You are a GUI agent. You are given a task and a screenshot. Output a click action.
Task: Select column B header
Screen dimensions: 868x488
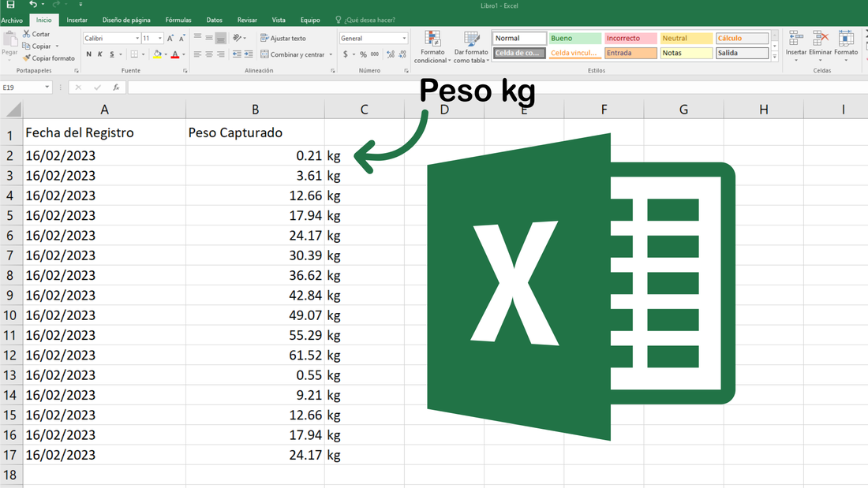coord(255,110)
